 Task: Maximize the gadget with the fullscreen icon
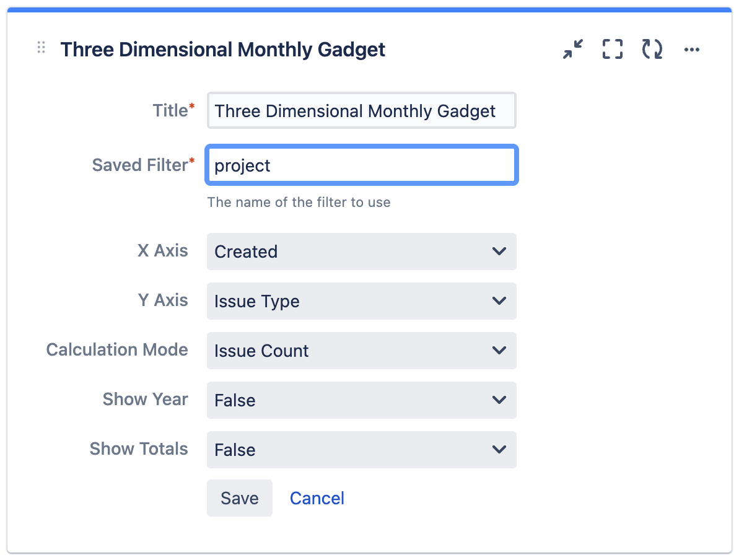(612, 49)
